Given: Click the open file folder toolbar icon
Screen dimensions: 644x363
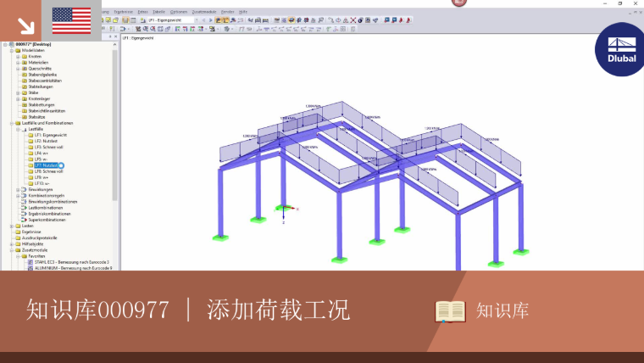Looking at the screenshot, I should (116, 20).
